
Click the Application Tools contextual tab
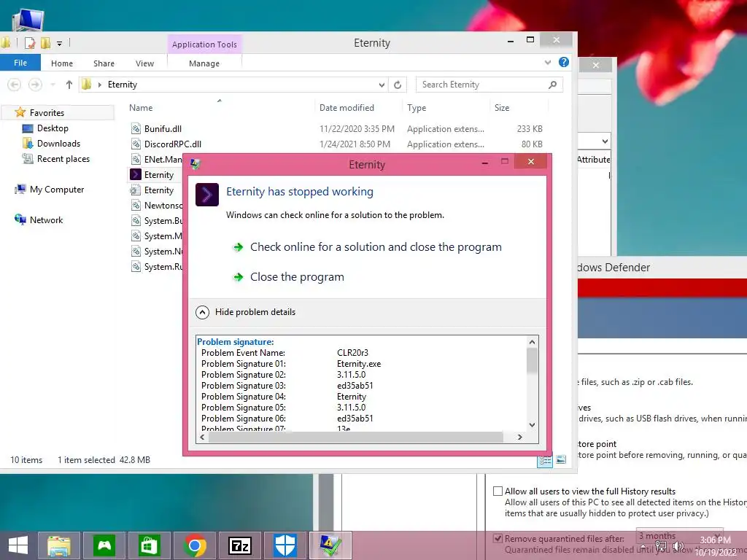(204, 44)
